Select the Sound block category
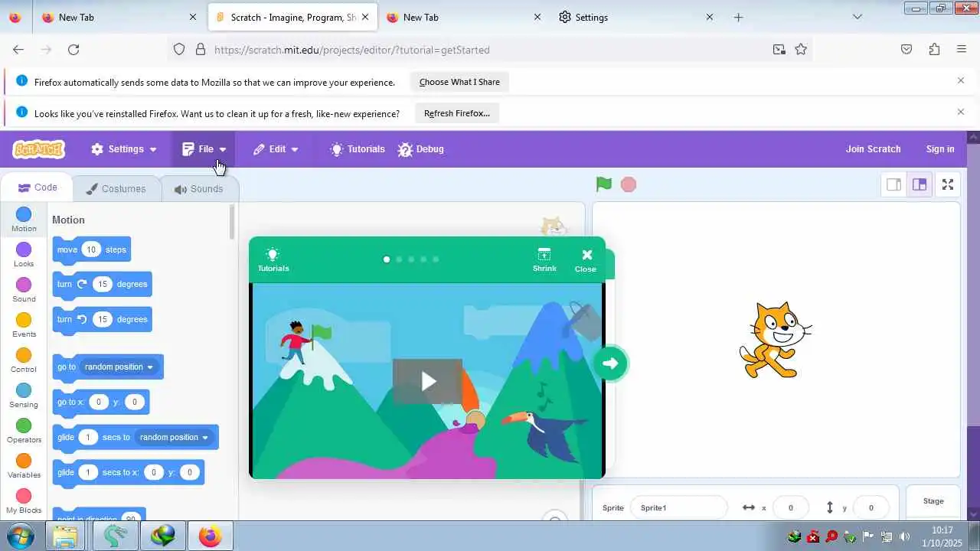Screen dimensions: 980x551 point(24,291)
